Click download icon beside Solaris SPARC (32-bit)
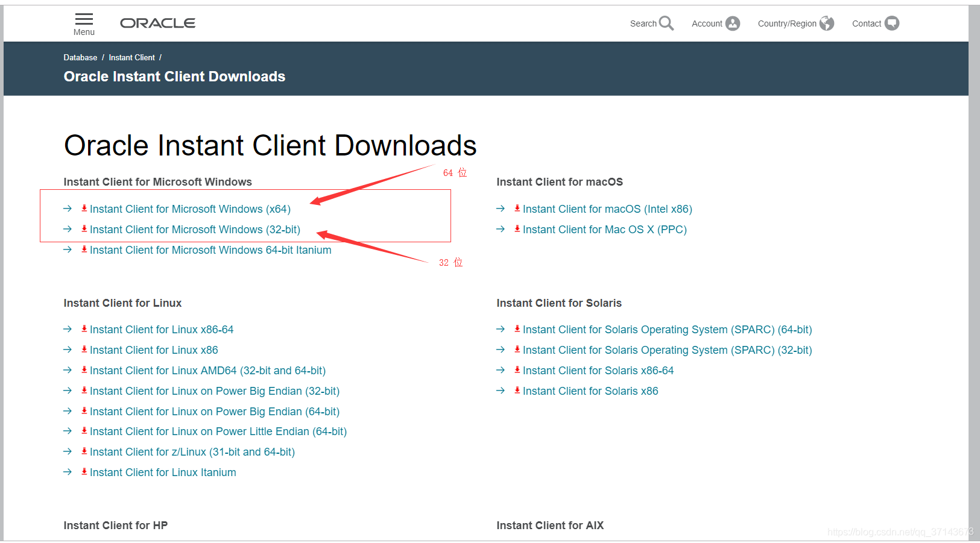Image resolution: width=980 pixels, height=543 pixels. pyautogui.click(x=517, y=350)
